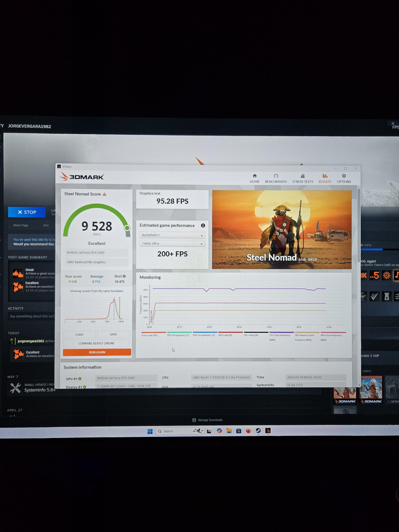Toggle the Frame rate (FPS) legend item
This screenshot has height=532, width=399.
tap(153, 334)
